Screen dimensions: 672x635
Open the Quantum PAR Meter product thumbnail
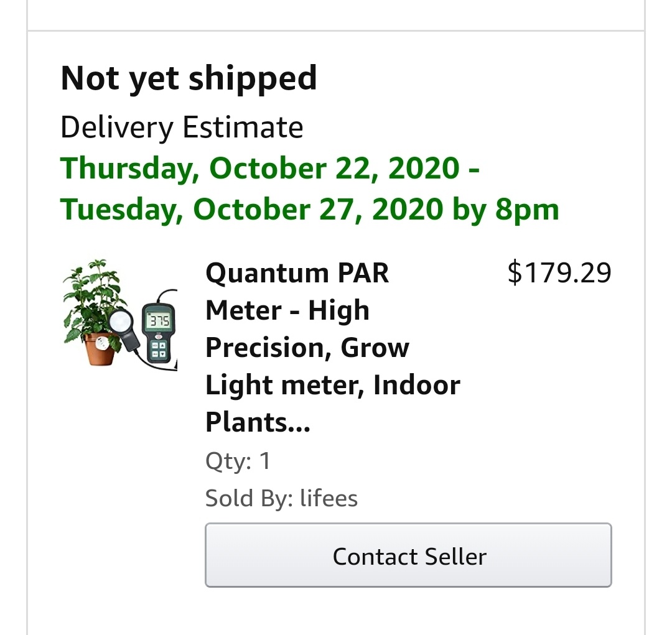click(120, 314)
